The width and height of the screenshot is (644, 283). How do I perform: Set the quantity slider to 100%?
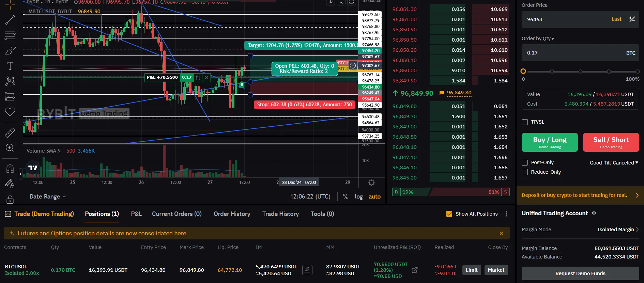(637, 72)
